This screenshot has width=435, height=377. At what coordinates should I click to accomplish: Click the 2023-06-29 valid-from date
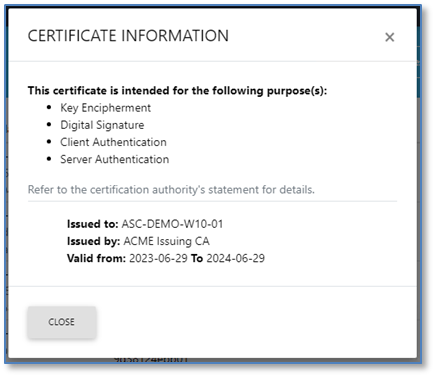coord(158,258)
